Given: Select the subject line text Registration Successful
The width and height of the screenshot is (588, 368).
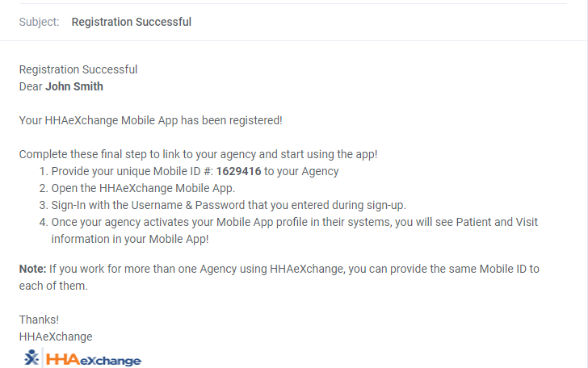Looking at the screenshot, I should [x=132, y=22].
